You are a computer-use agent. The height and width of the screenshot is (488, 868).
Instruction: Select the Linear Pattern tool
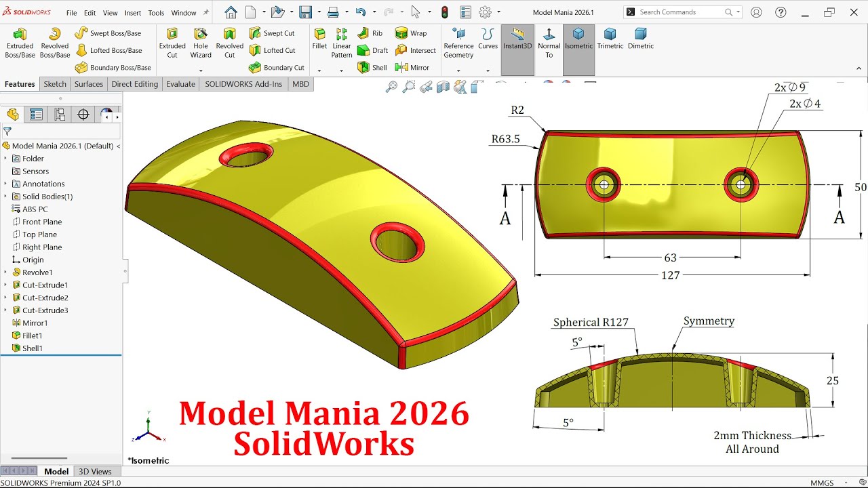pyautogui.click(x=342, y=43)
